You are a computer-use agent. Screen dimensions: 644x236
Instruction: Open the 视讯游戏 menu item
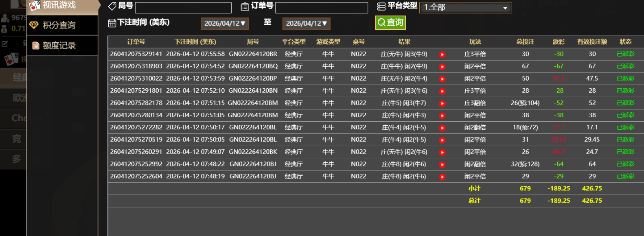point(59,5)
